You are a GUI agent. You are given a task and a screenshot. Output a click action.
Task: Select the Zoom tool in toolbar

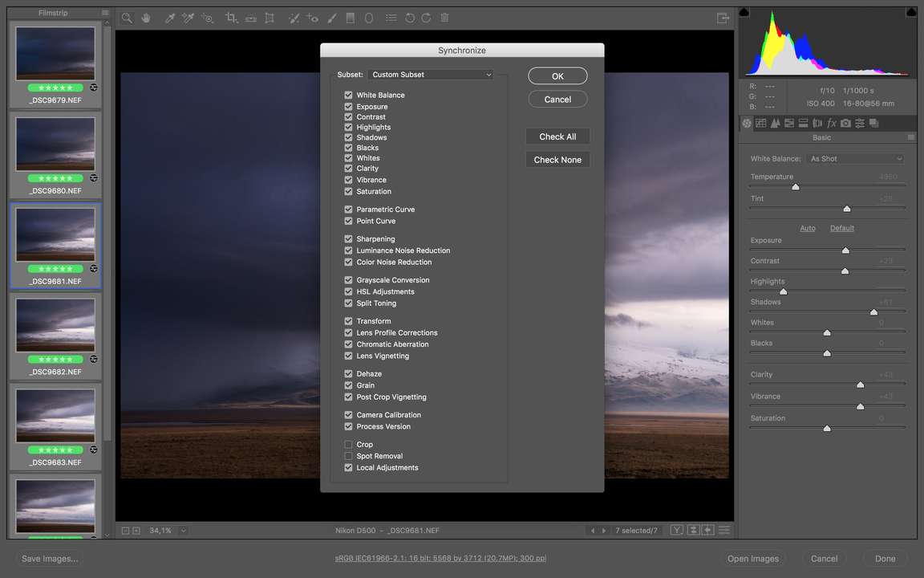pyautogui.click(x=128, y=18)
